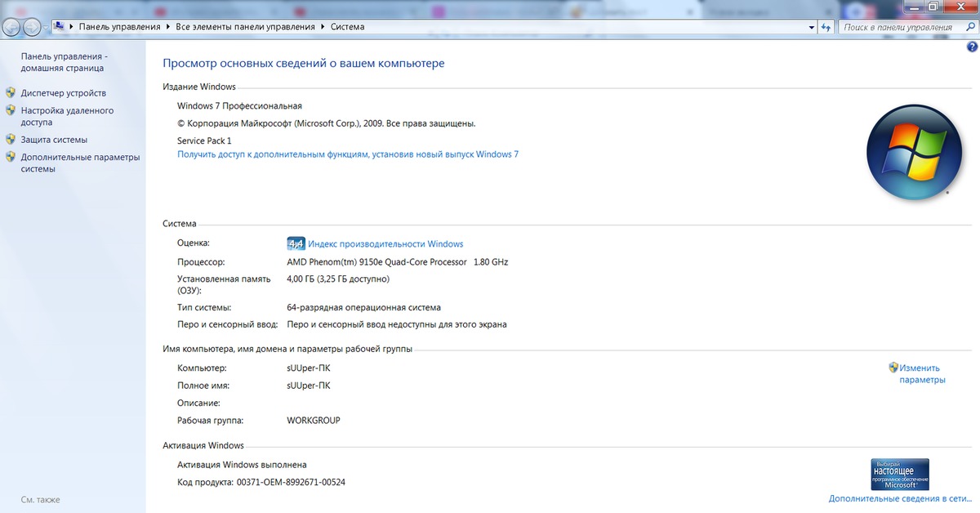The height and width of the screenshot is (513, 980).
Task: Open the help question mark icon
Action: coord(972,47)
